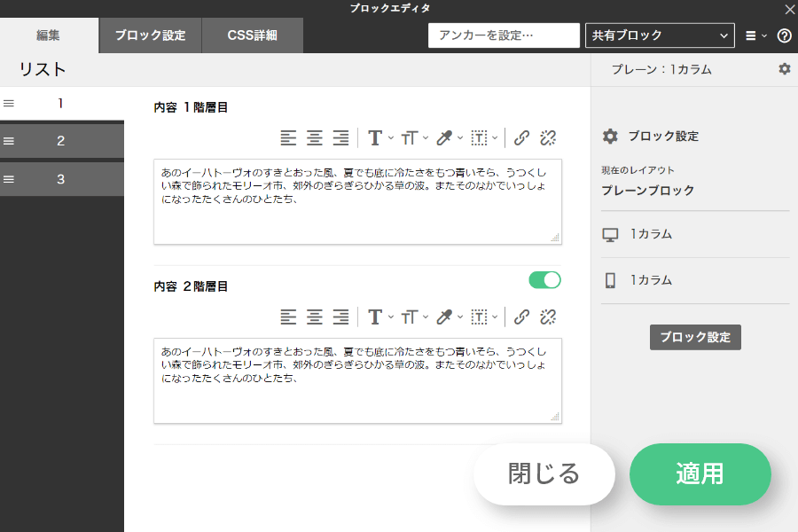Viewport: 798px width, 532px height.
Task: Open the help question mark icon
Action: point(784,35)
